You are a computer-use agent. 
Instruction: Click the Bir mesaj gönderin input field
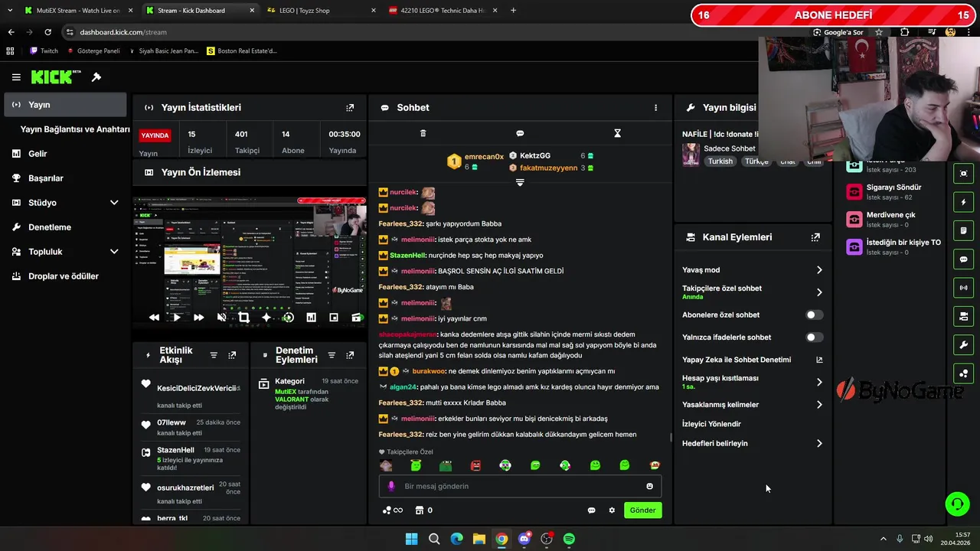click(521, 486)
